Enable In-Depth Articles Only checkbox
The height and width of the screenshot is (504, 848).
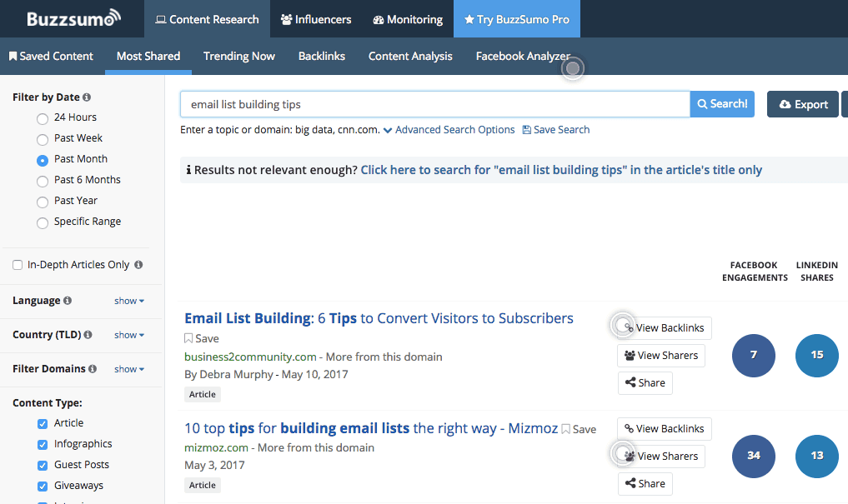click(x=18, y=265)
